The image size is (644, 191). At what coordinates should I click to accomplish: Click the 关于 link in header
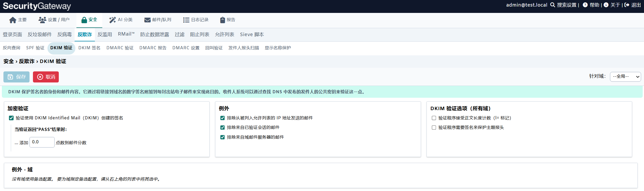(615, 5)
